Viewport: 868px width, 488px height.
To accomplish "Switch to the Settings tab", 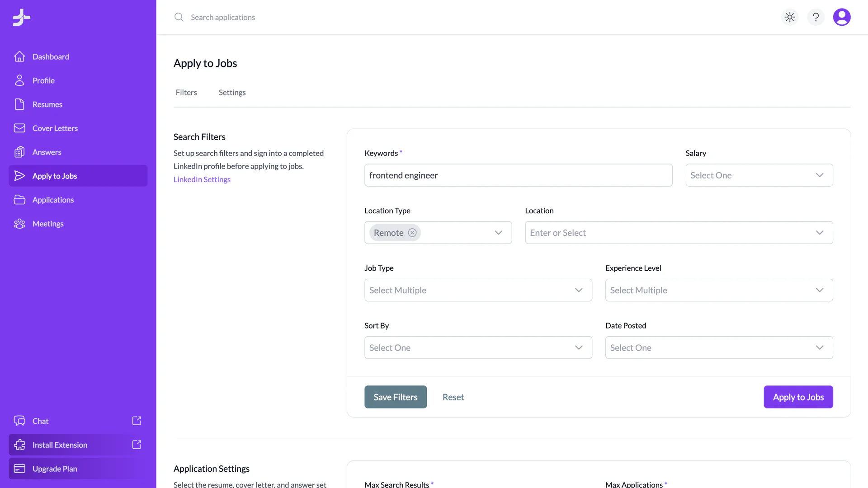I will point(232,92).
